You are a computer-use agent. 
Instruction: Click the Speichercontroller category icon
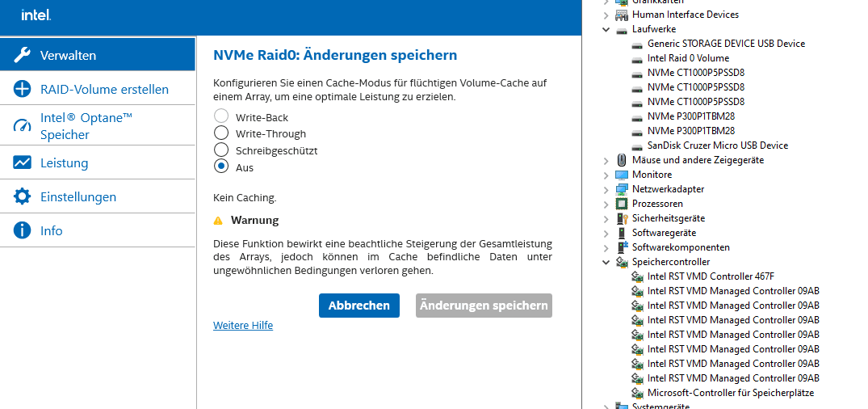point(622,262)
